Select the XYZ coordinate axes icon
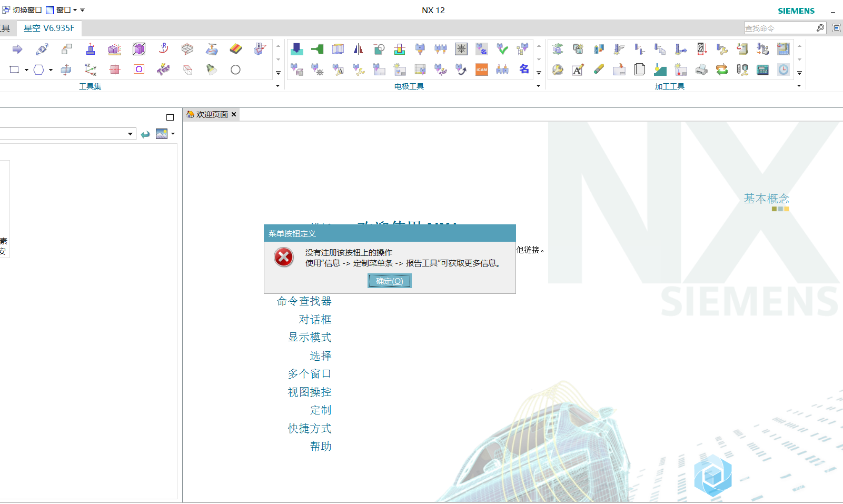 pyautogui.click(x=91, y=70)
